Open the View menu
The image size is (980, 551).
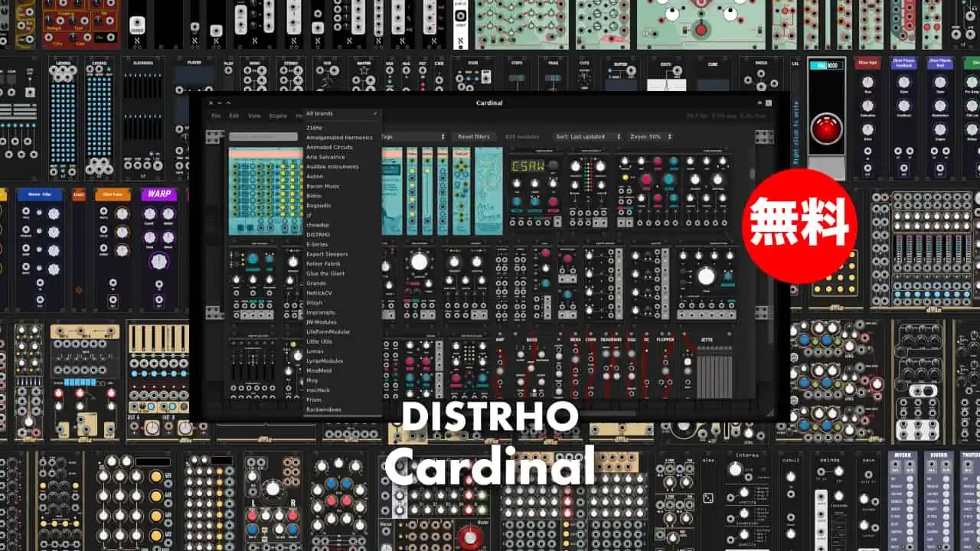click(253, 116)
